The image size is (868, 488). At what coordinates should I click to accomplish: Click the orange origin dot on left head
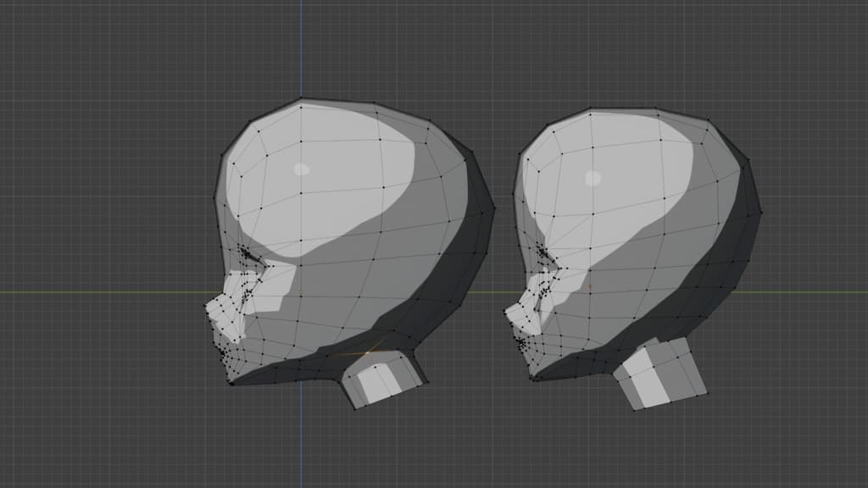[300, 291]
